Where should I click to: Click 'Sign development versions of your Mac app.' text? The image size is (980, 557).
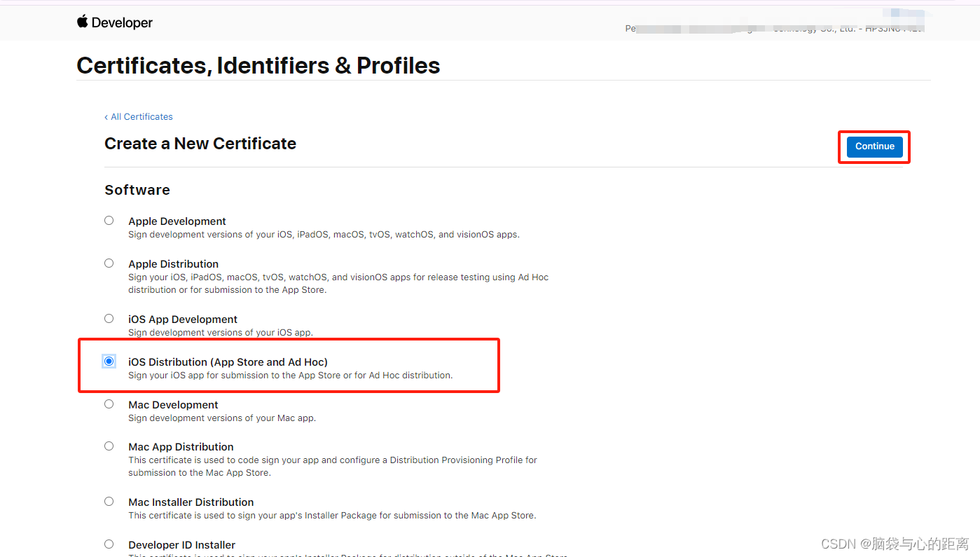point(222,418)
